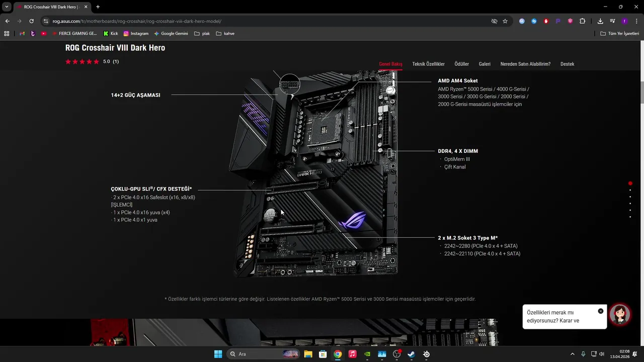The width and height of the screenshot is (644, 362).
Task: Open Microsoft Store from taskbar
Action: [323, 354]
